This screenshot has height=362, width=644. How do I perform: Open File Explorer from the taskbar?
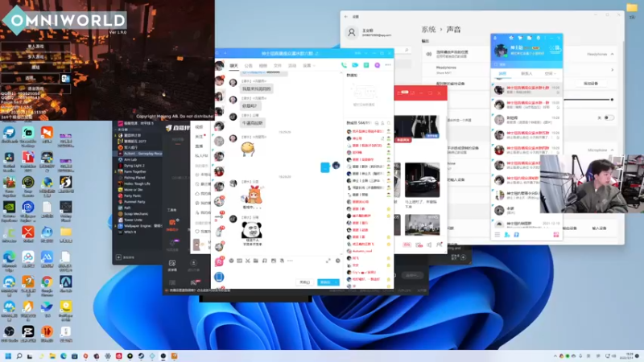coord(52,356)
